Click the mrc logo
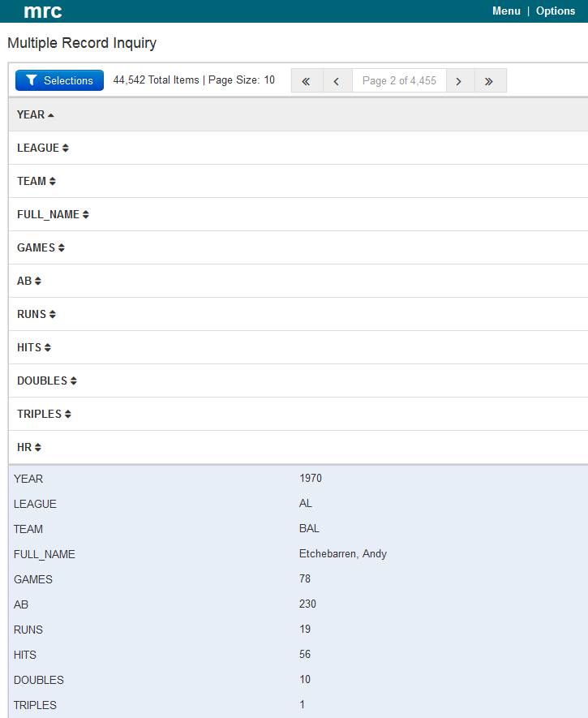 [x=42, y=11]
